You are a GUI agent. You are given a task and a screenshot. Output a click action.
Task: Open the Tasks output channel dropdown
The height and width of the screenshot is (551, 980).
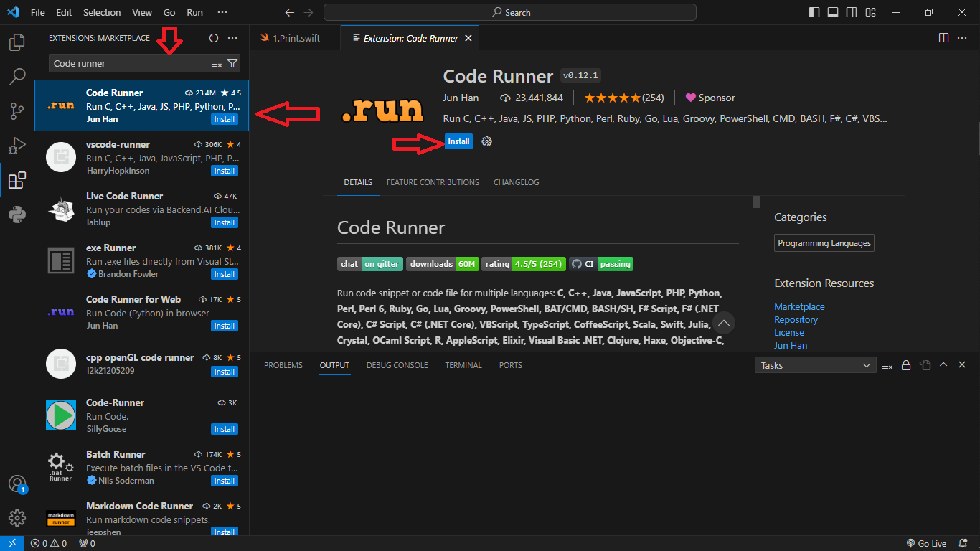coord(815,365)
